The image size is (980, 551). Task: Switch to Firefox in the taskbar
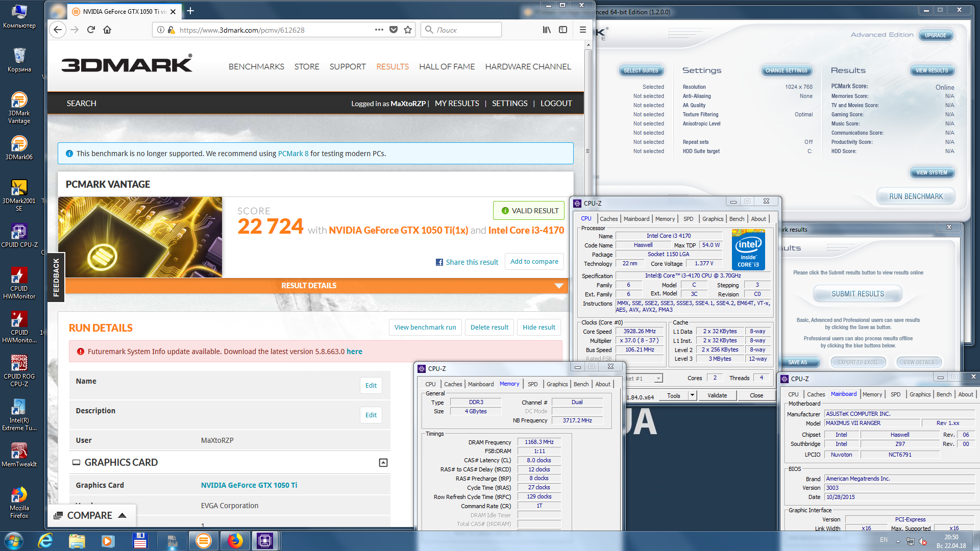pyautogui.click(x=235, y=541)
